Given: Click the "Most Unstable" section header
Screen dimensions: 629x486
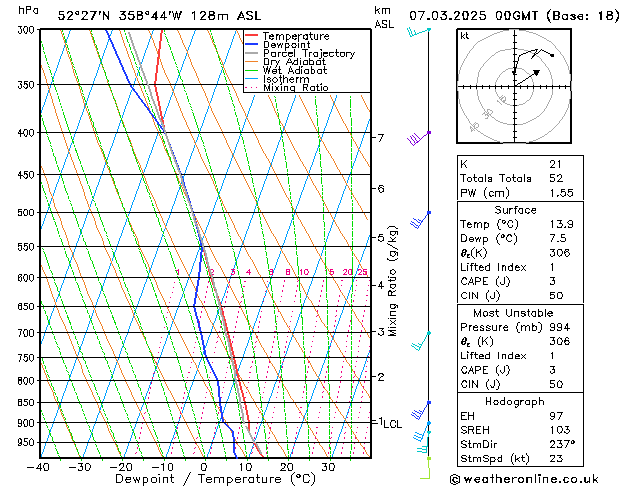Looking at the screenshot, I should tap(513, 313).
